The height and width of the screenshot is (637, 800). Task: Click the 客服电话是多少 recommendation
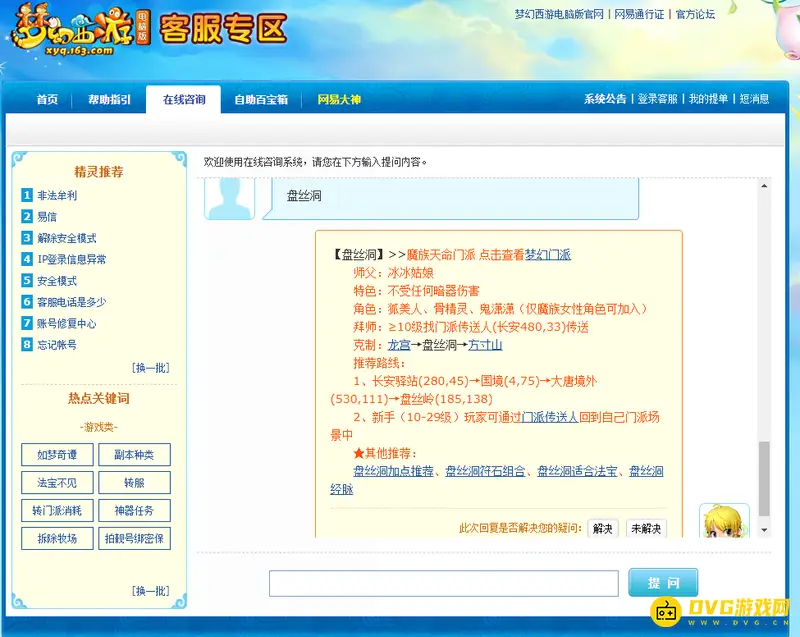point(71,302)
